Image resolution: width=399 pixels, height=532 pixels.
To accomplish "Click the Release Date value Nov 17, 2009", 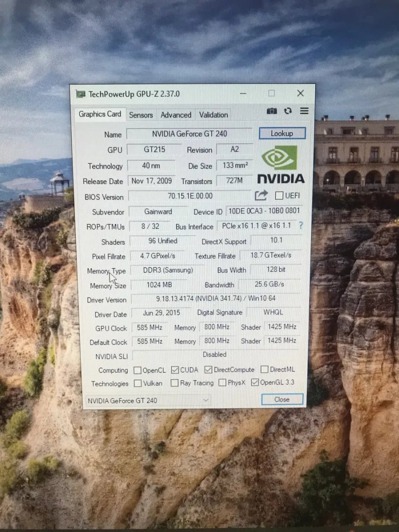I will click(x=152, y=181).
